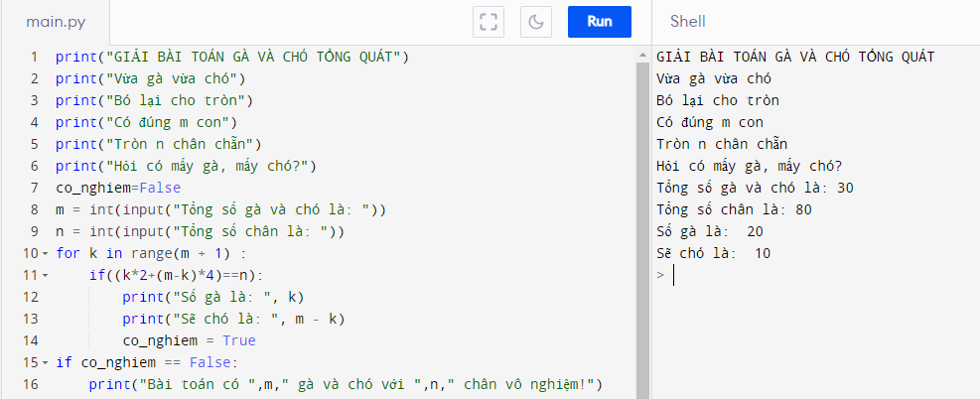This screenshot has width=980, height=399.
Task: Click inside the range(m + 1) expression
Action: pos(189,253)
